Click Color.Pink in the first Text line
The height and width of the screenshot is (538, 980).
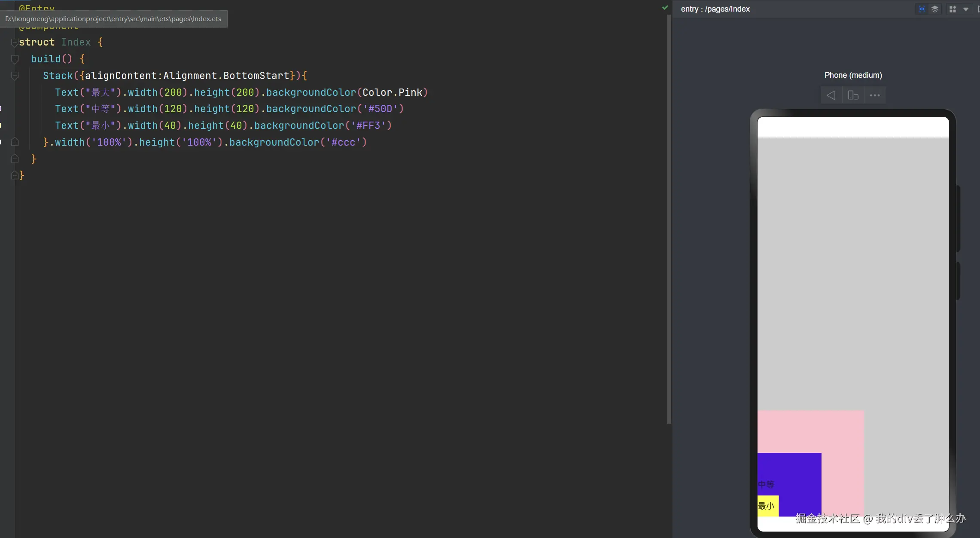click(x=392, y=92)
